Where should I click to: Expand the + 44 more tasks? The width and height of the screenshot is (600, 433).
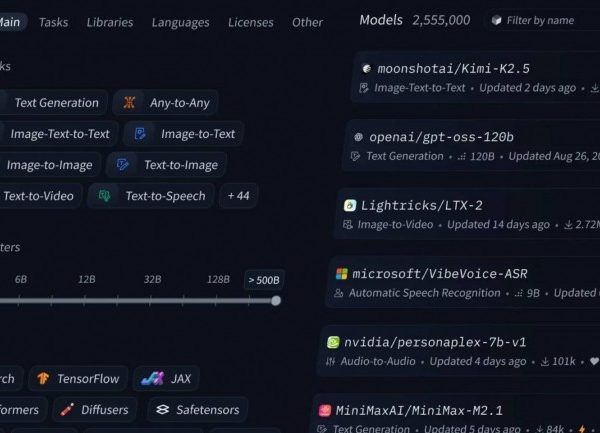click(x=238, y=196)
